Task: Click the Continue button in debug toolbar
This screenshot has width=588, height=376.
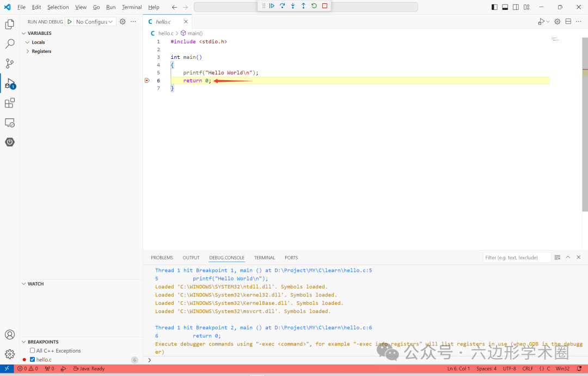Action: (272, 5)
